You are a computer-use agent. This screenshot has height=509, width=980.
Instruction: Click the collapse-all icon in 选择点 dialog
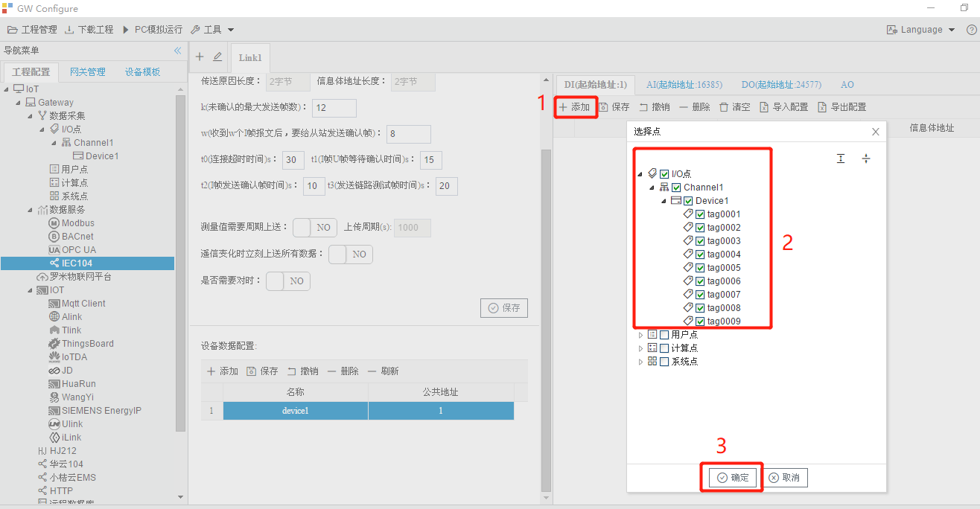pos(866,159)
